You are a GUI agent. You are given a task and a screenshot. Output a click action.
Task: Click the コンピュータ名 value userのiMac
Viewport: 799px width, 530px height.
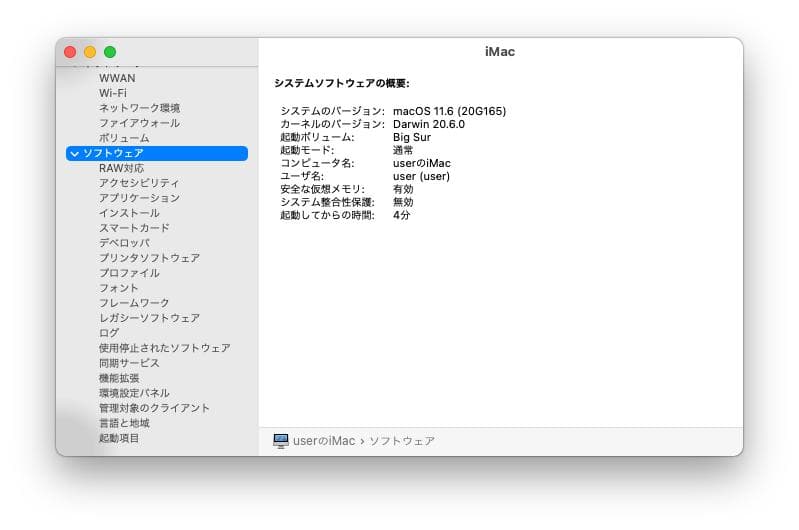point(422,163)
